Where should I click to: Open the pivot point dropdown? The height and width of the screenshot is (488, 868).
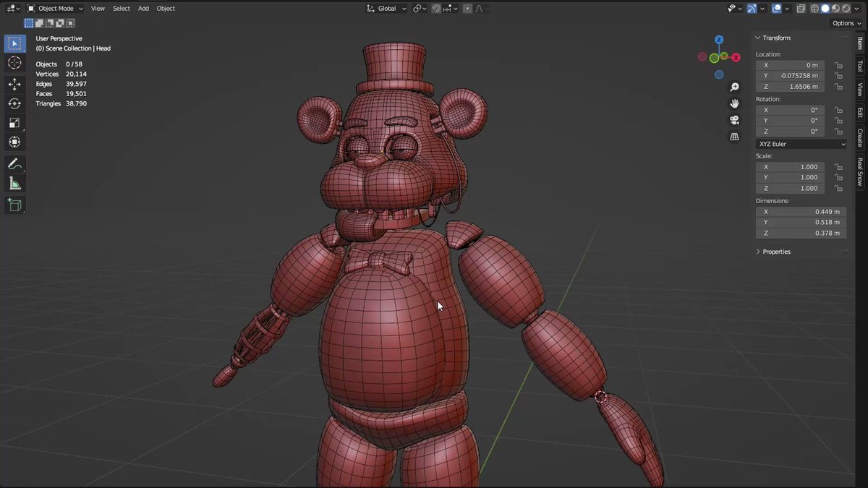[420, 9]
